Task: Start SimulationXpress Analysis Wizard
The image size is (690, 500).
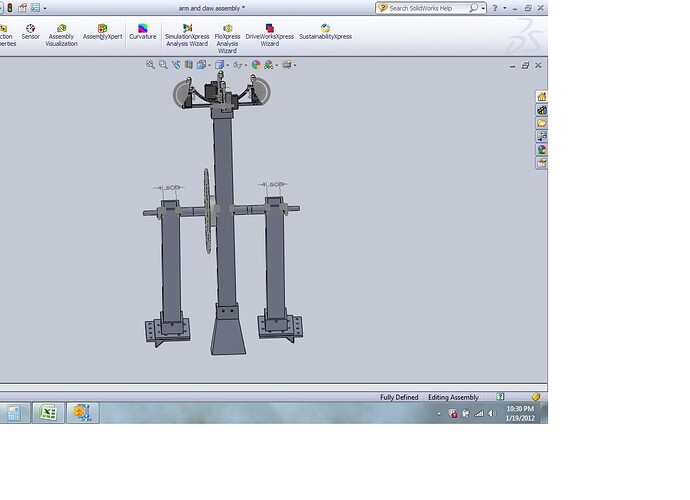Action: click(187, 35)
